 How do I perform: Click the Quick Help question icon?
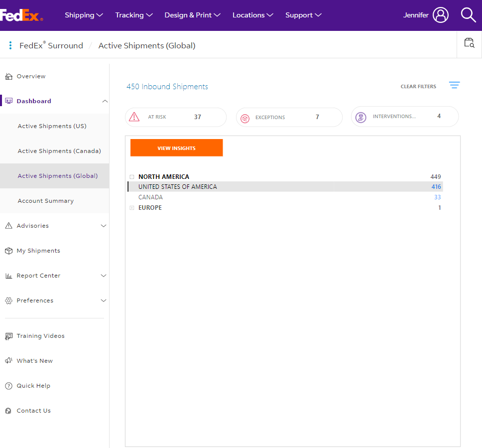coord(9,386)
